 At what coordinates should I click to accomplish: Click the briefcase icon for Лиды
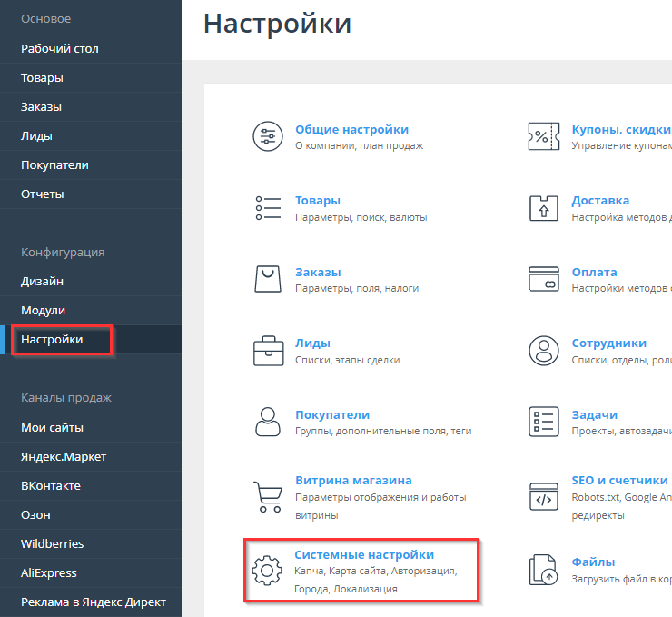click(267, 351)
